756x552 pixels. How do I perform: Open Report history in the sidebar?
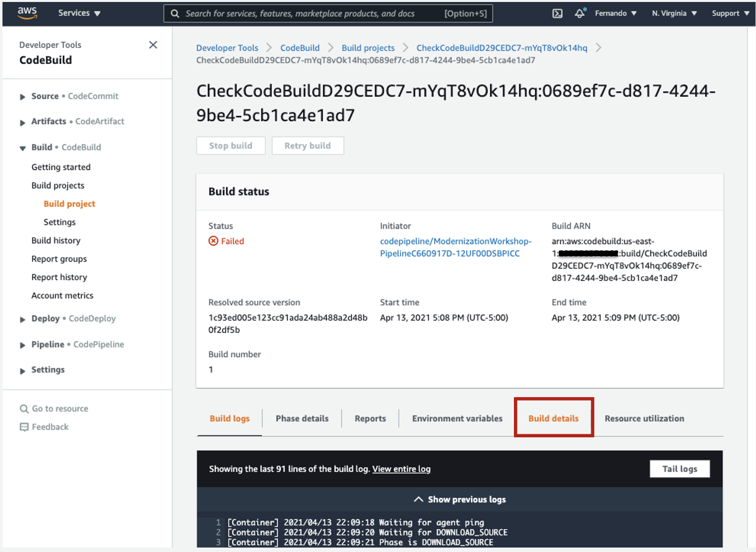point(59,277)
